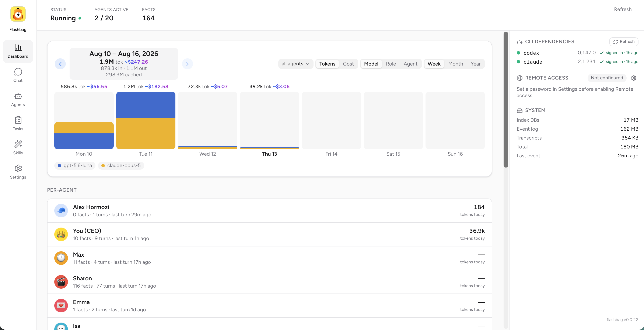Click the top-right Refresh link
The width and height of the screenshot is (644, 330).
[x=623, y=10]
